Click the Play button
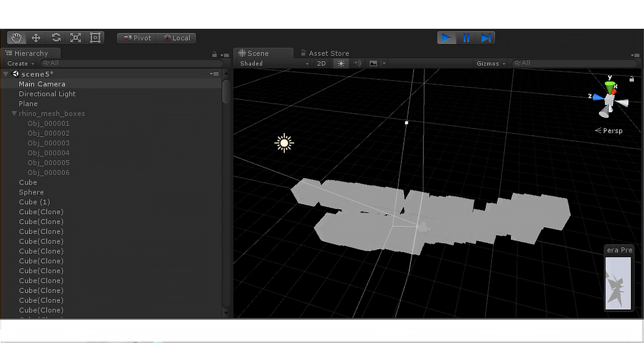 (x=447, y=38)
